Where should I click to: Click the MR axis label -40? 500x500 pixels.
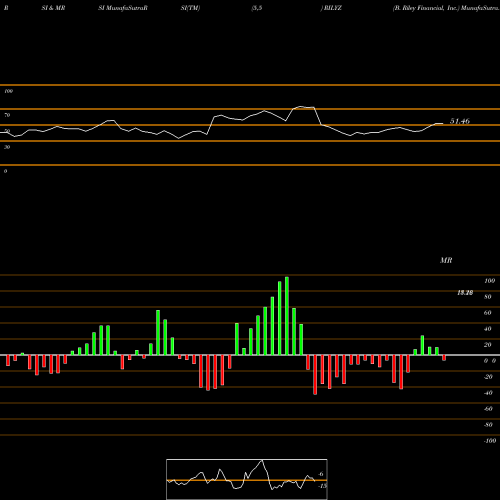[488, 393]
